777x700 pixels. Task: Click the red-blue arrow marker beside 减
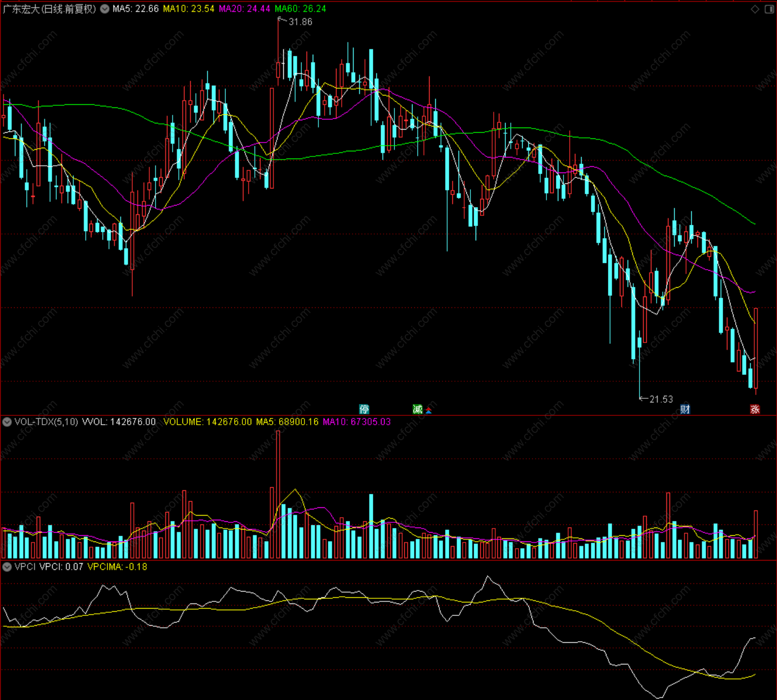pyautogui.click(x=429, y=411)
